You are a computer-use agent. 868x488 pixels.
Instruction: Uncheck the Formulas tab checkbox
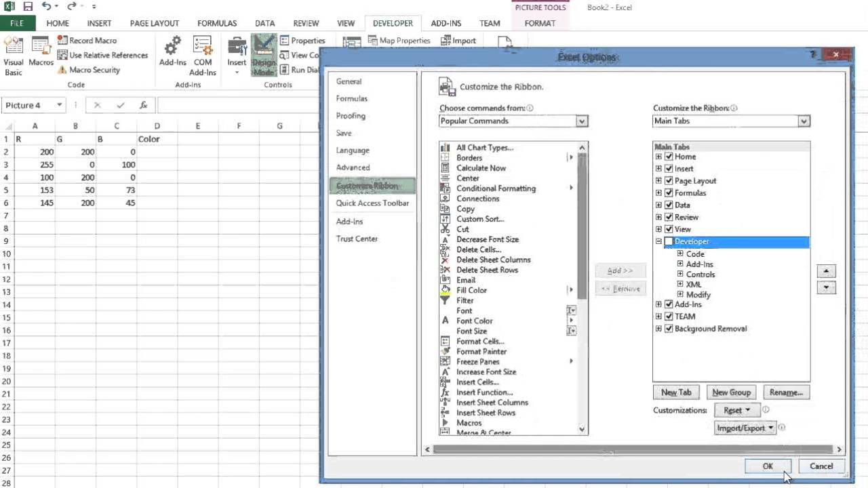coord(669,193)
